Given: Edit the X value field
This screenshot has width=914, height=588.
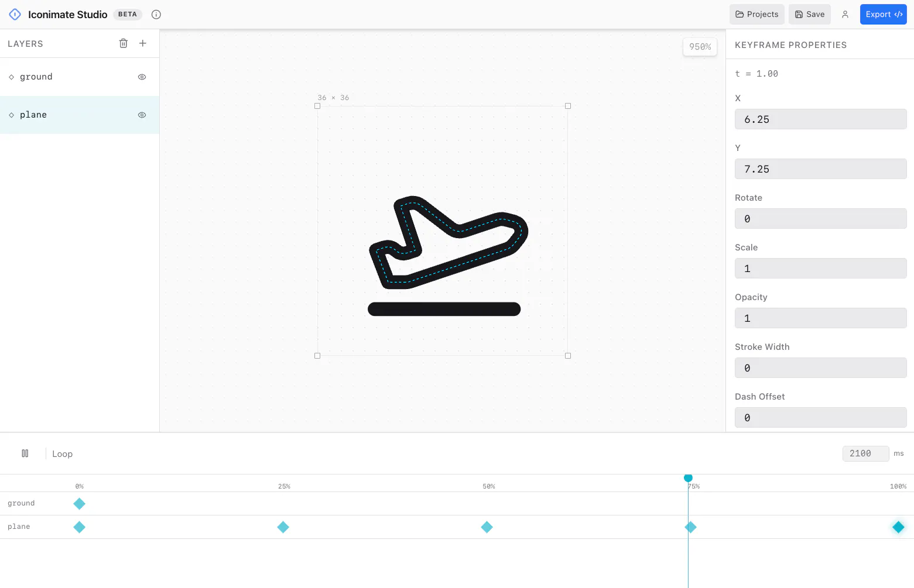Looking at the screenshot, I should (x=821, y=119).
